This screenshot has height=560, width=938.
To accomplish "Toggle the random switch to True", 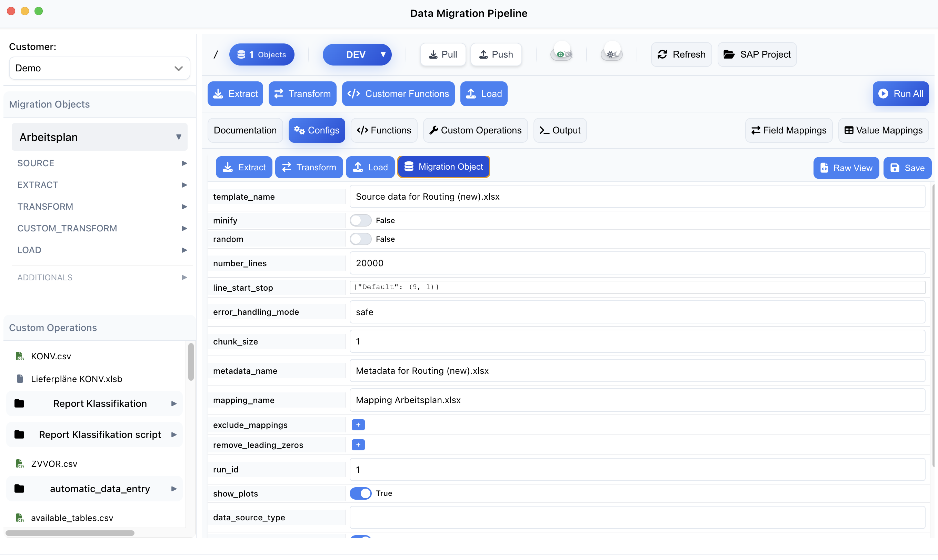I will point(360,239).
